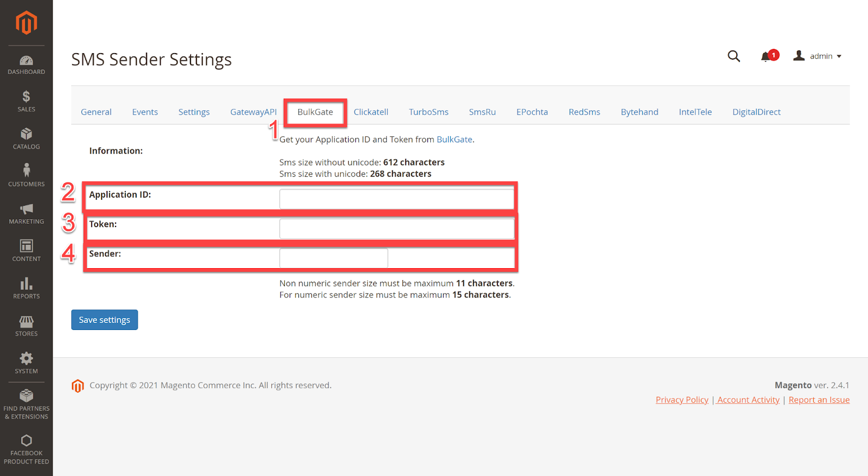Switch to the GatewayAPI tab
This screenshot has height=476, width=868.
253,112
